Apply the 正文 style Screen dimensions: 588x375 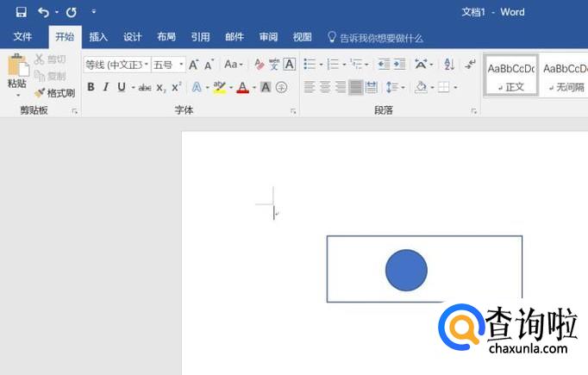tap(511, 76)
